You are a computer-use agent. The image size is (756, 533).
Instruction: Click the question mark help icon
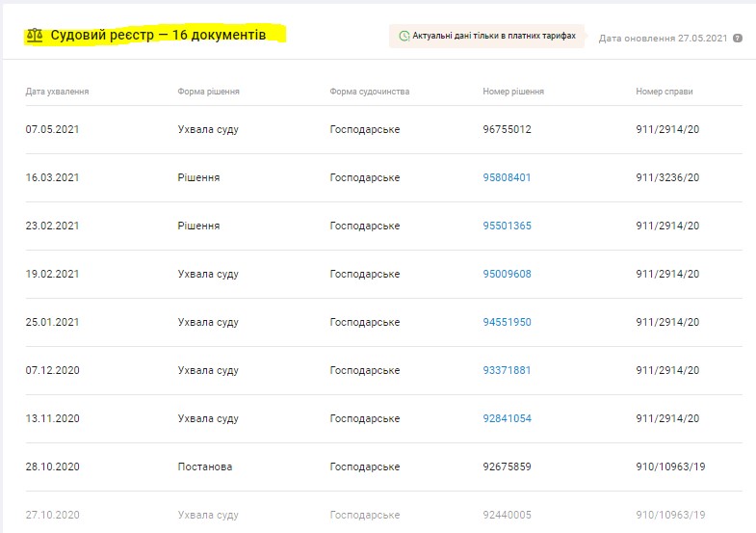738,39
